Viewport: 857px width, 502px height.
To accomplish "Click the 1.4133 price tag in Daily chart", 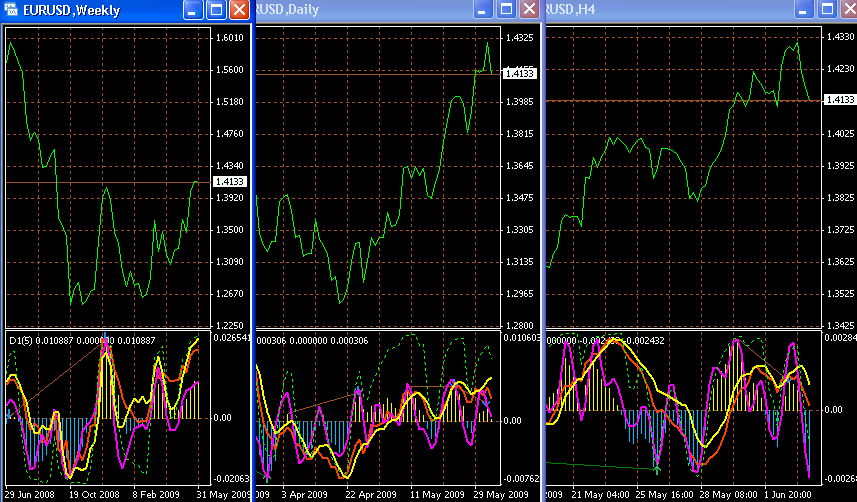I will coord(519,73).
